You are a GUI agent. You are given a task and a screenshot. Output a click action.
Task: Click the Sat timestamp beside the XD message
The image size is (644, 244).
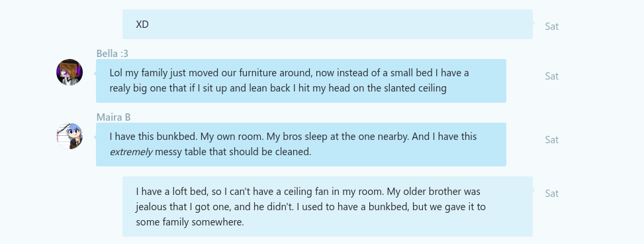tap(551, 27)
